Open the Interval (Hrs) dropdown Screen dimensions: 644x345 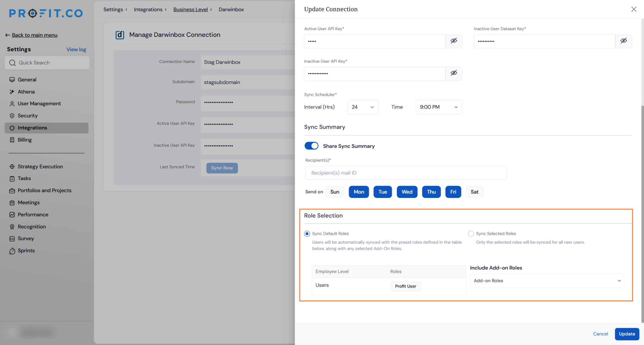tap(363, 107)
